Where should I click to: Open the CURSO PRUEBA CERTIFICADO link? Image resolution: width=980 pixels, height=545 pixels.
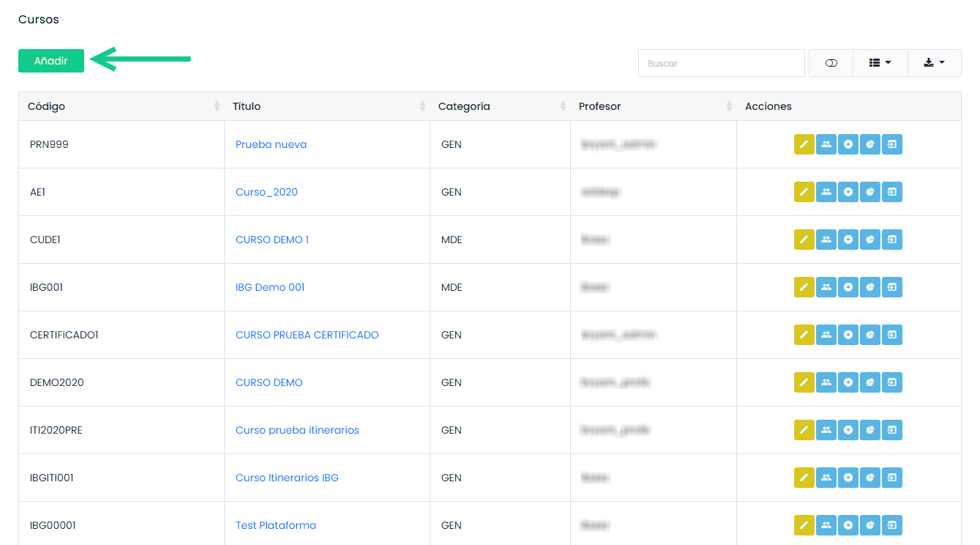[x=307, y=335]
